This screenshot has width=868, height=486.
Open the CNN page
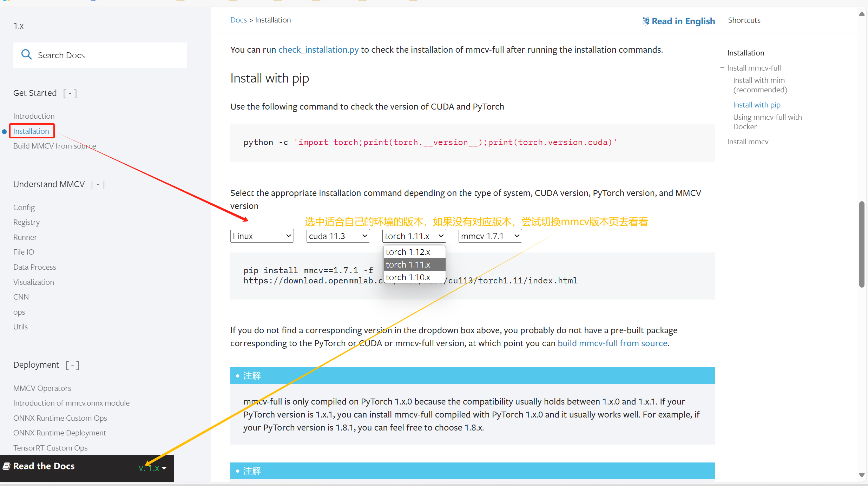point(21,297)
